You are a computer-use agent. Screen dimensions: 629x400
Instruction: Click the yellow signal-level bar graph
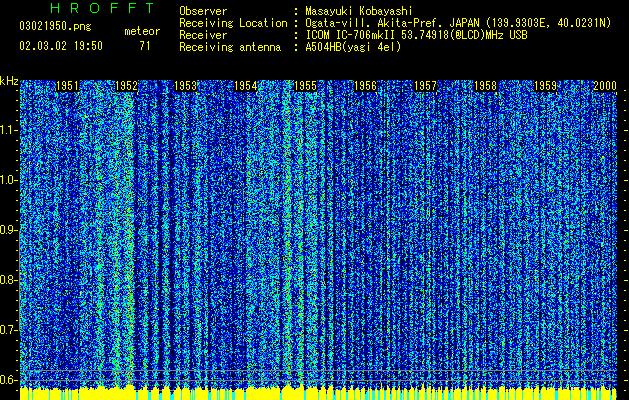point(318,392)
